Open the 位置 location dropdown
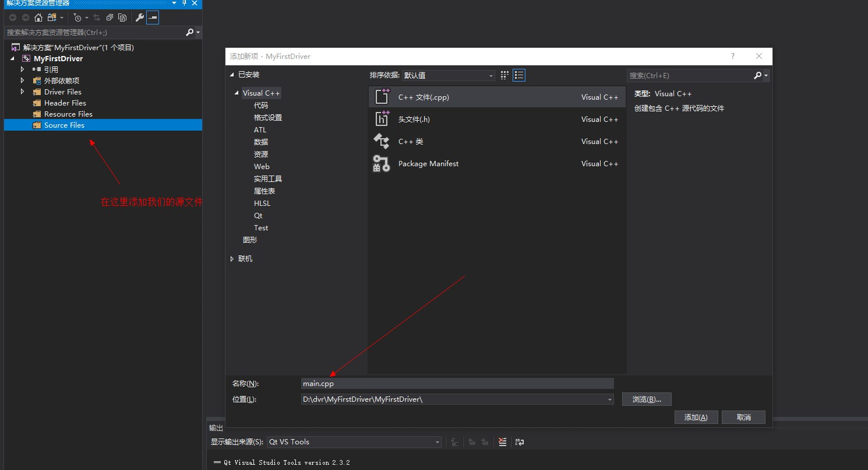This screenshot has height=470, width=868. coord(610,399)
